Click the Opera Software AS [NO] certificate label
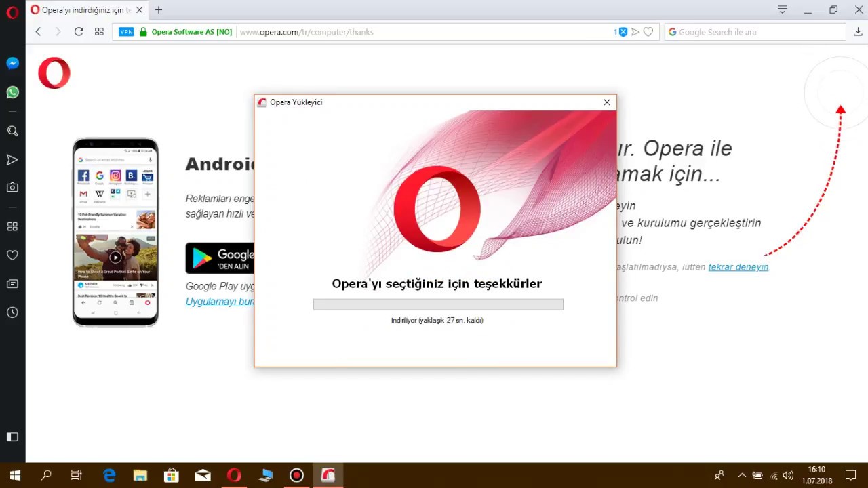Viewport: 868px width, 488px height. point(191,32)
